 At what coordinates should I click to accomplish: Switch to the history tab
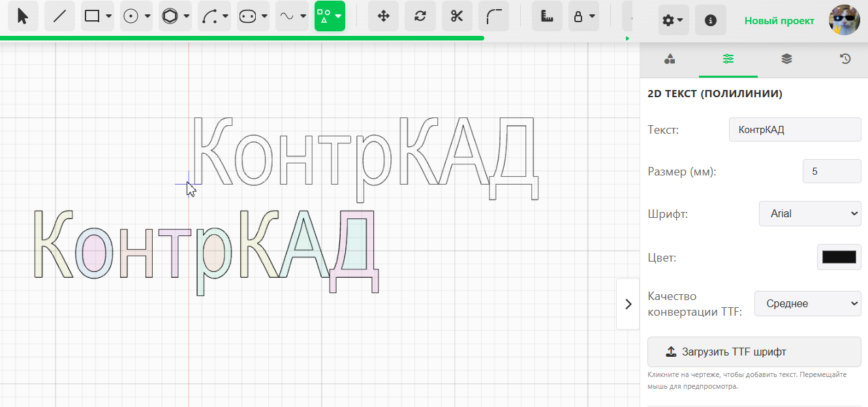(x=845, y=59)
